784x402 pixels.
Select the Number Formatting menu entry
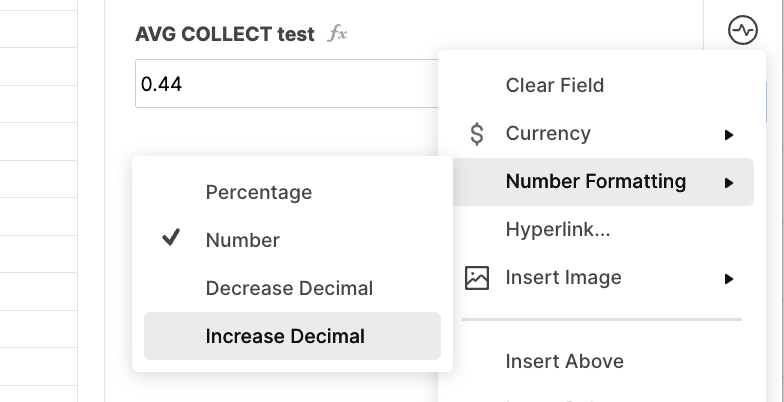point(603,182)
